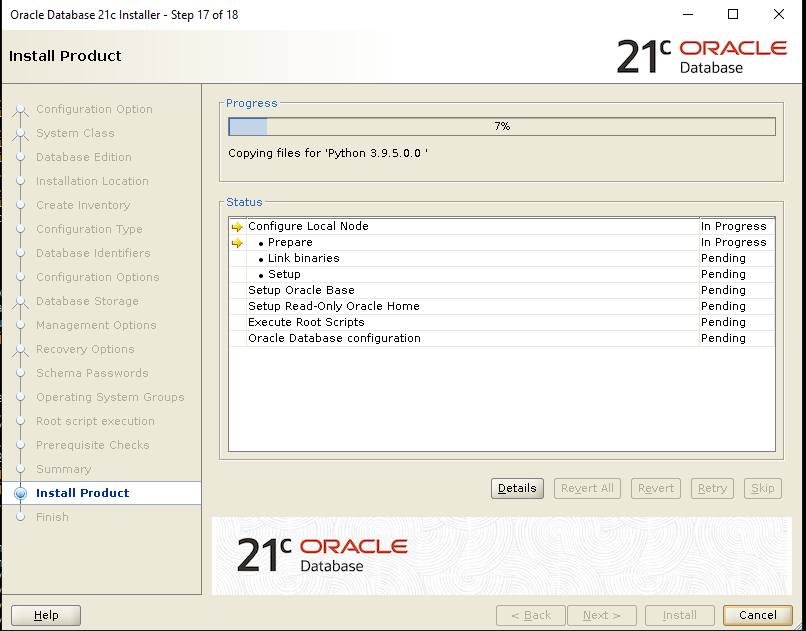Select the first sidebar step, Configuration Option
The height and width of the screenshot is (631, 806).
(x=94, y=109)
